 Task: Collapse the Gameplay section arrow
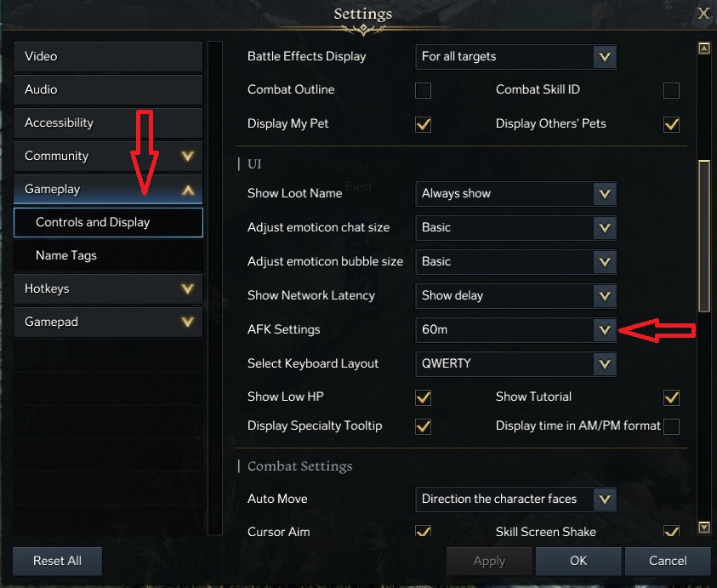188,190
